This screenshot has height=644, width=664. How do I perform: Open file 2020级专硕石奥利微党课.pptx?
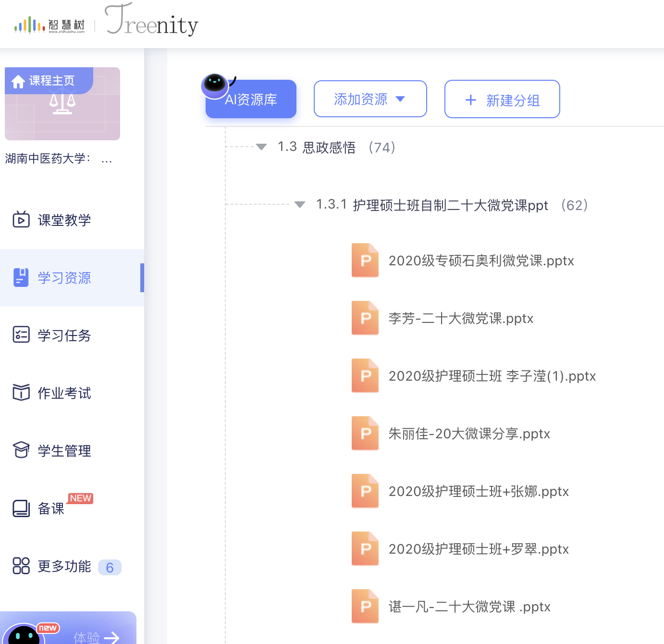coord(481,260)
